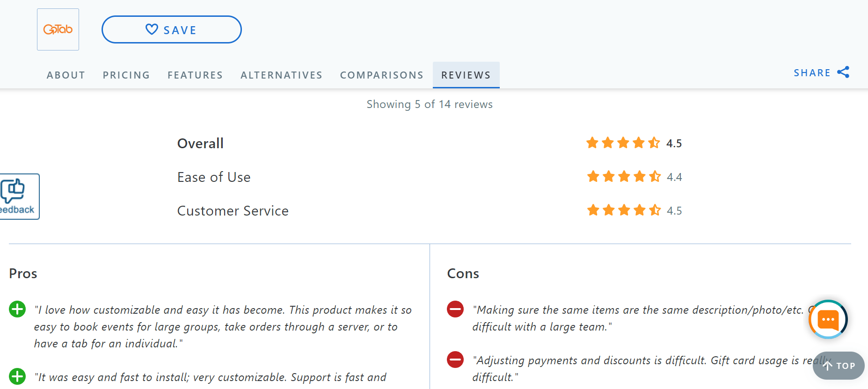Viewport: 868px width, 389px height.
Task: Click the Customer Service rating stars
Action: [624, 210]
